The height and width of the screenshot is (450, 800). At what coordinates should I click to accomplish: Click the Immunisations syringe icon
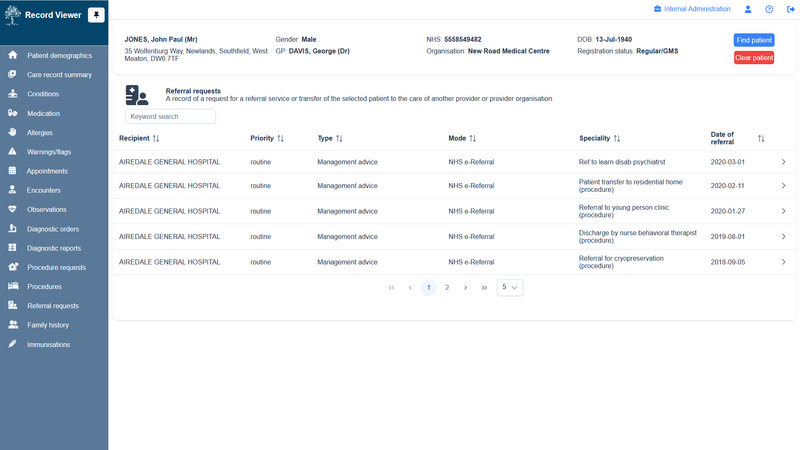pos(12,344)
